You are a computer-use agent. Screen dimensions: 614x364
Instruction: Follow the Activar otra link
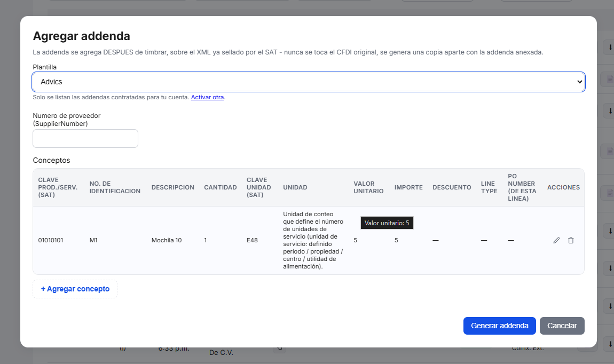click(x=207, y=97)
